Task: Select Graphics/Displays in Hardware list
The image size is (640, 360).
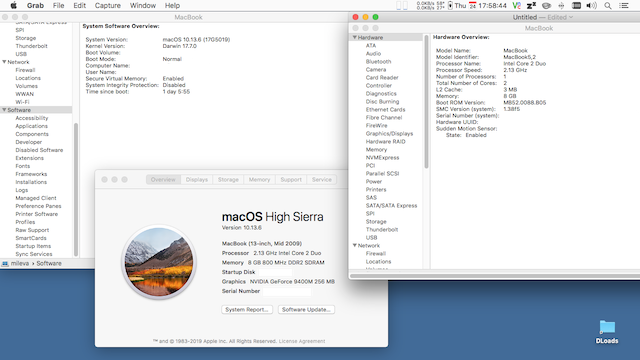Action: tap(389, 133)
